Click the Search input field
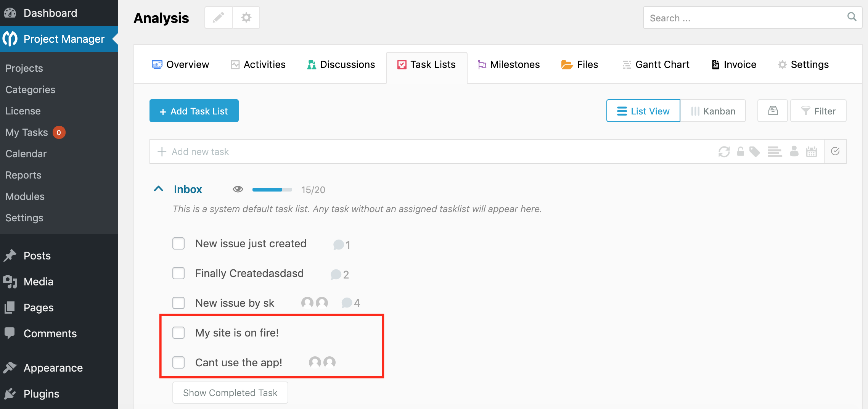 point(753,18)
